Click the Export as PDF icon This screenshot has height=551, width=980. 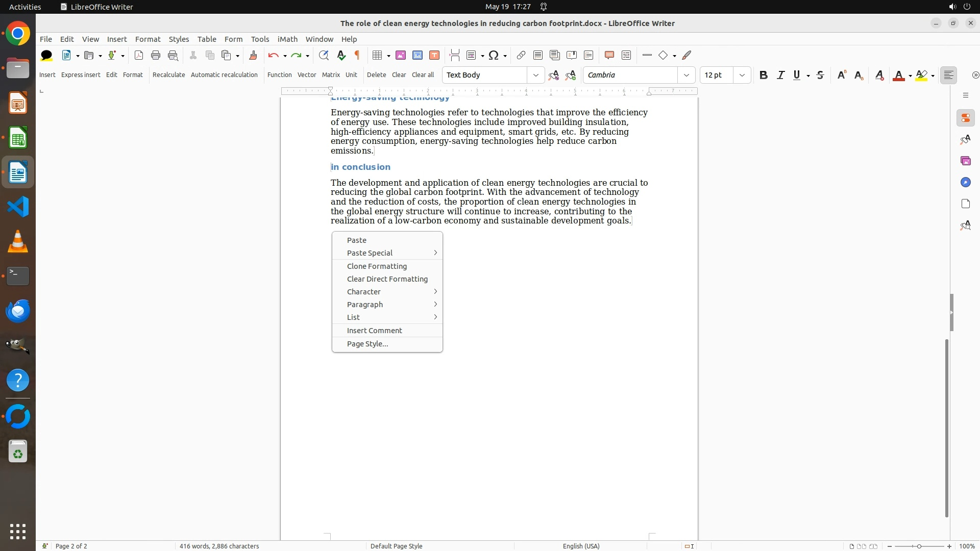(139, 55)
